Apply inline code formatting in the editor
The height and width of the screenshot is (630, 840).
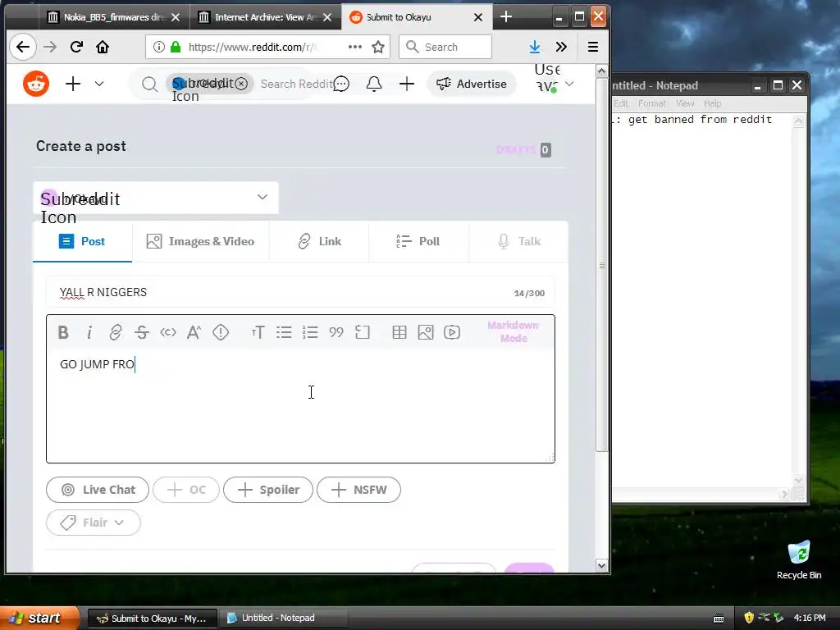(x=167, y=332)
